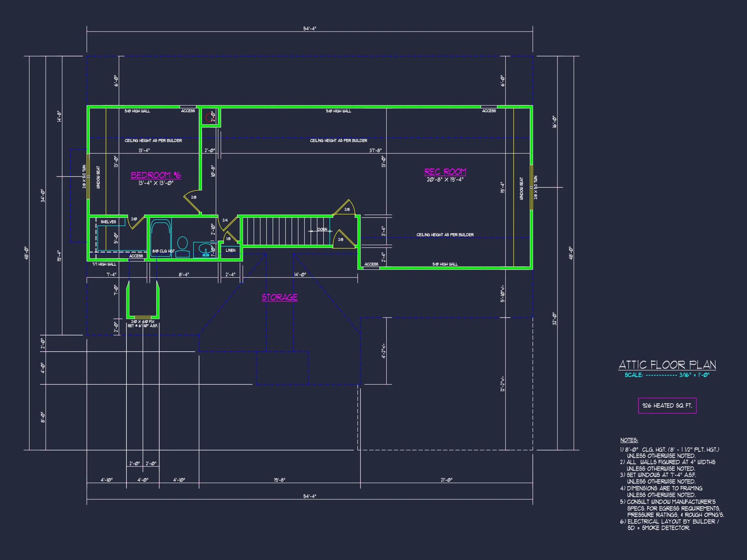
Task: Click the LINEN closet label
Action: coord(231,251)
